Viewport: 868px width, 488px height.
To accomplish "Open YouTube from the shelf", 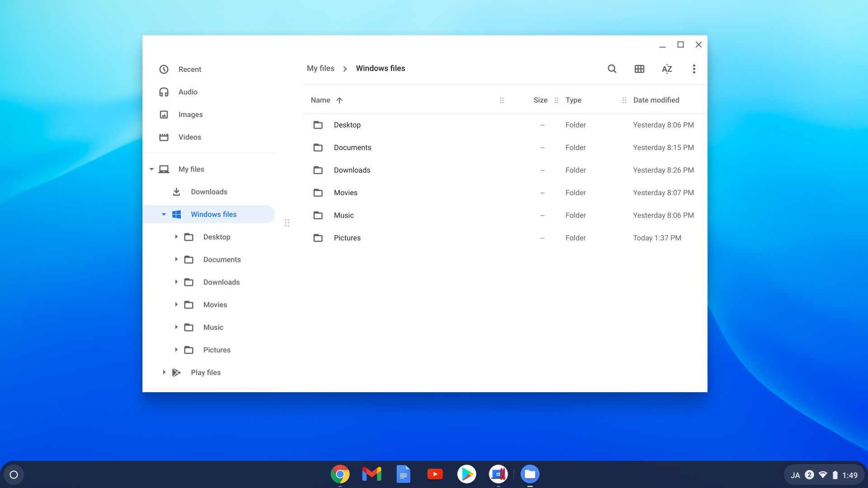I will coord(435,474).
